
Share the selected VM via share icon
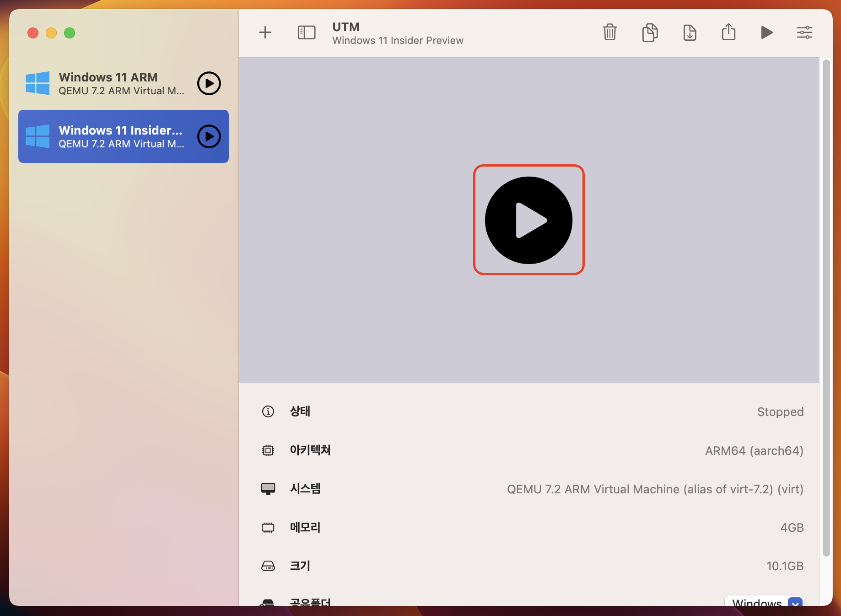click(x=728, y=32)
